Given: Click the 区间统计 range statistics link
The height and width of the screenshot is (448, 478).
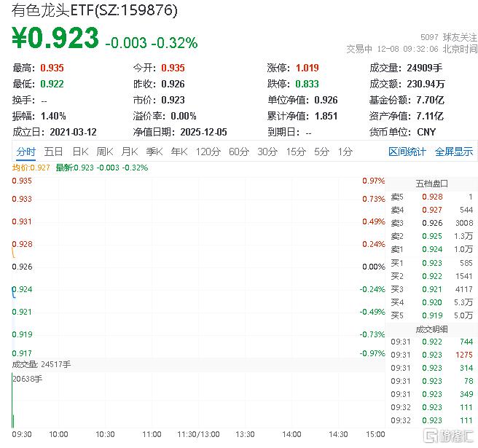Looking at the screenshot, I should click(407, 152).
